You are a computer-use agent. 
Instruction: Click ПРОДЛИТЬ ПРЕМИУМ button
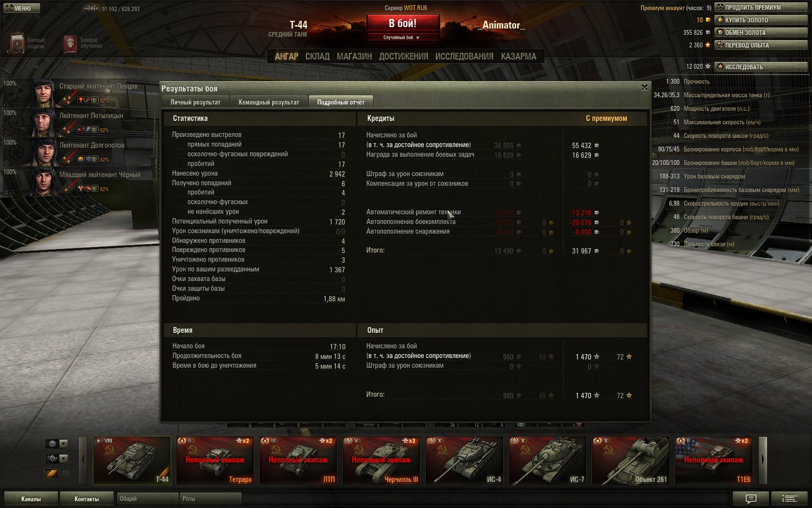(761, 7)
